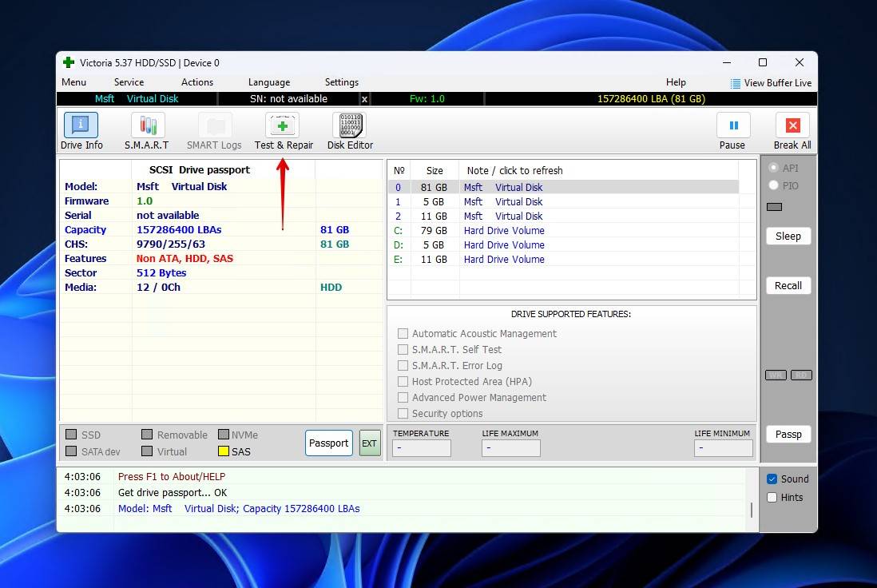This screenshot has width=877, height=588.
Task: Select the API radio option
Action: click(x=773, y=167)
